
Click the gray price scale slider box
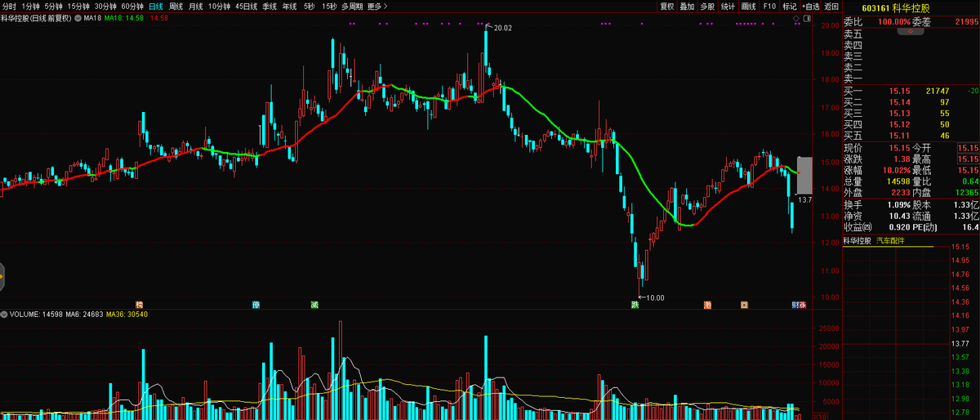[x=804, y=173]
